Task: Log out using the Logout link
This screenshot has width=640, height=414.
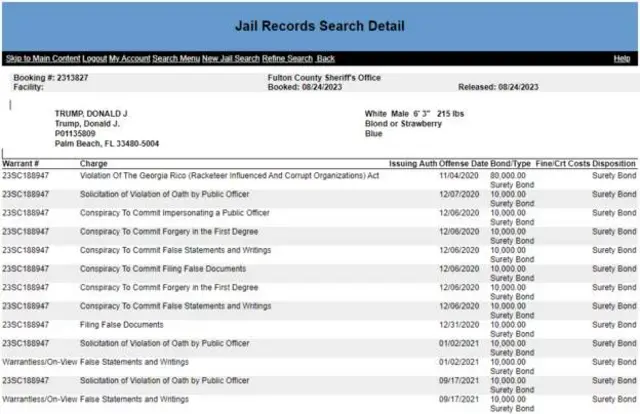Action: pyautogui.click(x=94, y=59)
